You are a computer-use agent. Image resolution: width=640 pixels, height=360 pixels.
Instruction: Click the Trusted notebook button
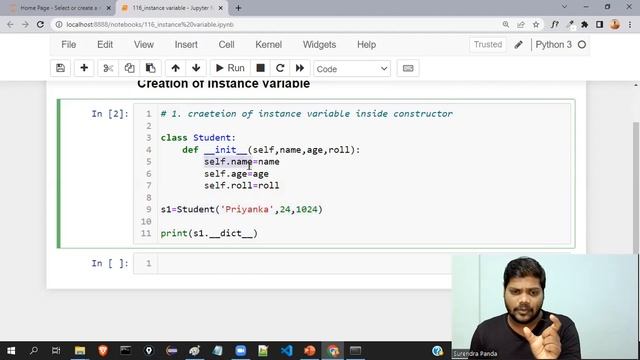click(x=488, y=44)
